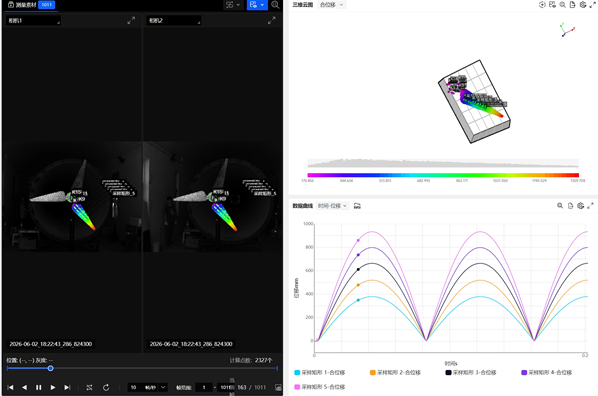Screen dimensions: 598x396
Task: Toggle sample rectangle 4 legend series
Action: tap(547, 372)
